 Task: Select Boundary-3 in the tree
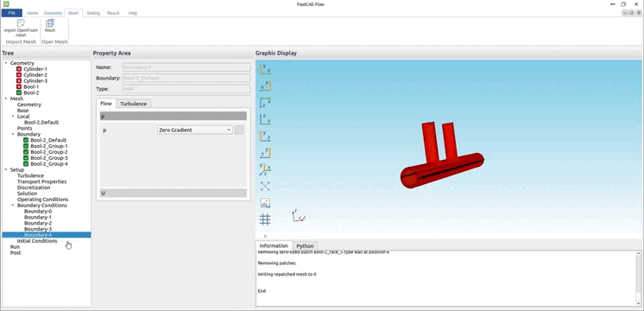pos(38,229)
